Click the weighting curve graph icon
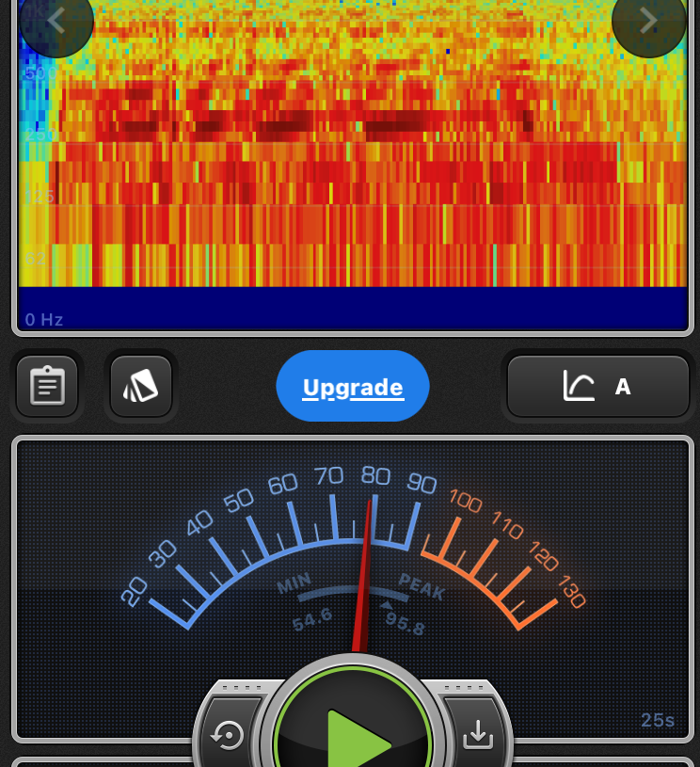Screen dimensions: 700x767 point(579,386)
